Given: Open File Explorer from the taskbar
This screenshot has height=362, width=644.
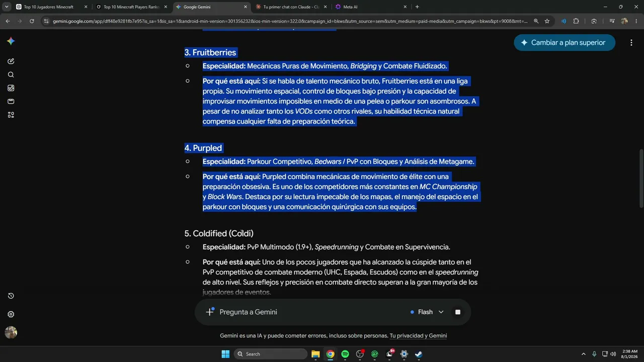Looking at the screenshot, I should 315,354.
